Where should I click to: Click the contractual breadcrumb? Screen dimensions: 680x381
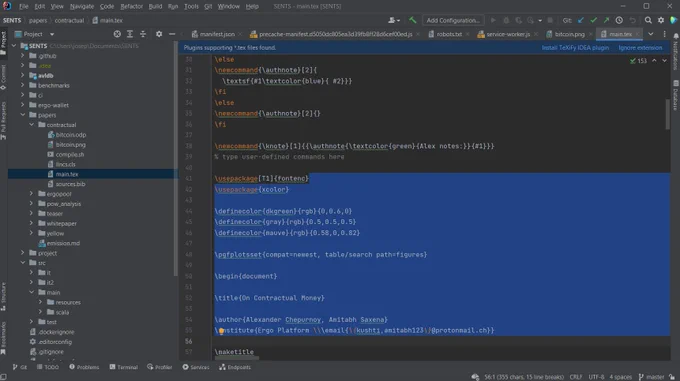click(69, 20)
